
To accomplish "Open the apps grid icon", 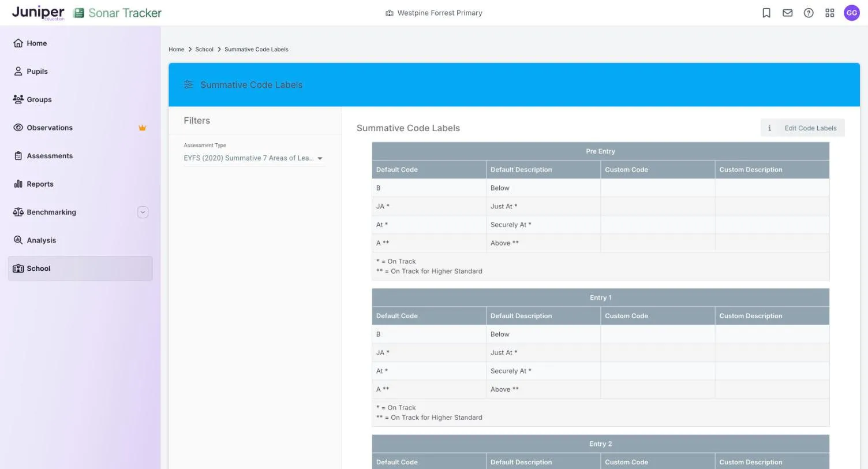I will pos(829,13).
